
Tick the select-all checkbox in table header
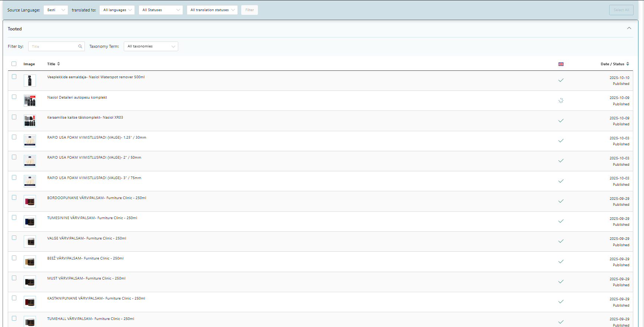click(14, 64)
